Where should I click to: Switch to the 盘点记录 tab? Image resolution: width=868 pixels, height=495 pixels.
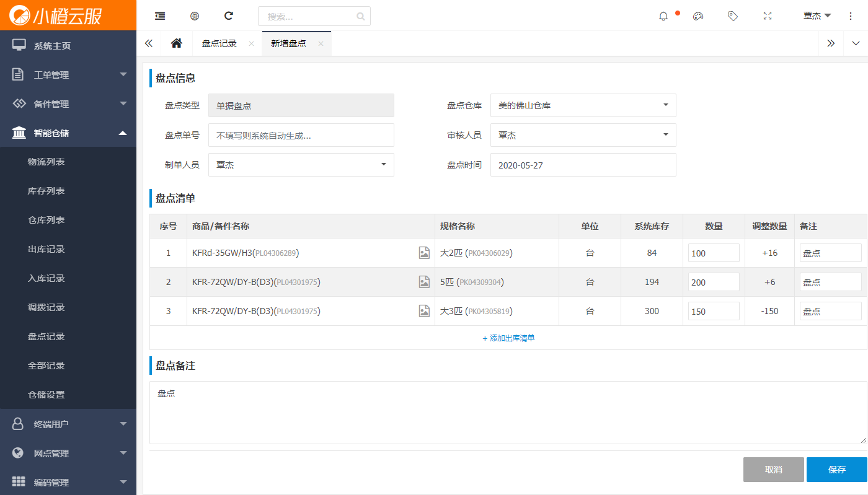[219, 43]
